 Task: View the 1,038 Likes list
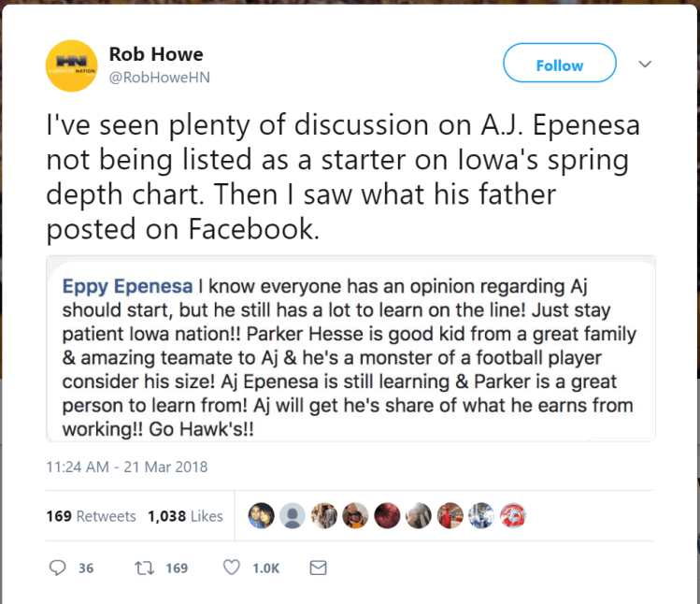click(x=185, y=516)
